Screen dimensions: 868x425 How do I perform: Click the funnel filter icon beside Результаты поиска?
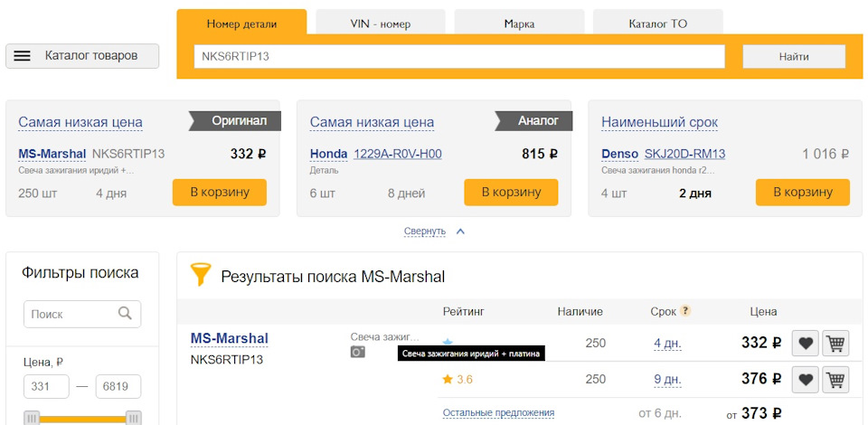pyautogui.click(x=201, y=275)
